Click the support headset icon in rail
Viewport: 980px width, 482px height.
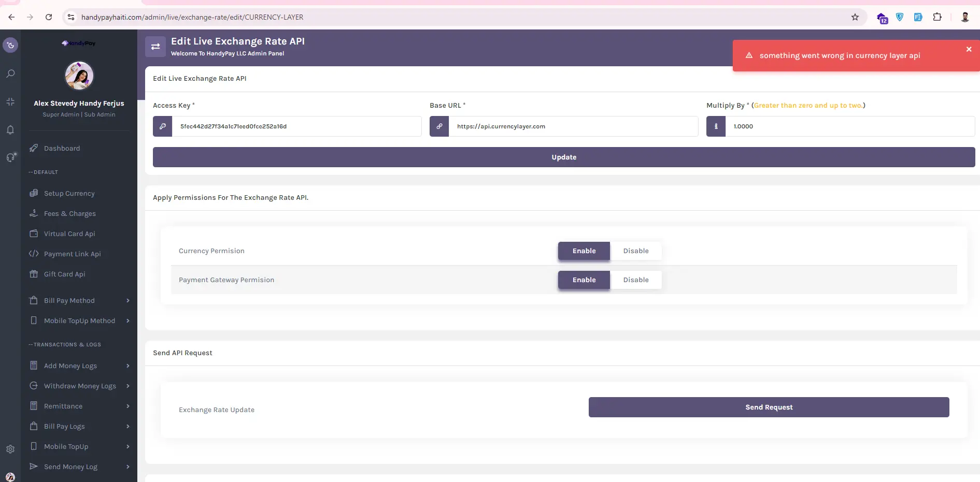(10, 157)
